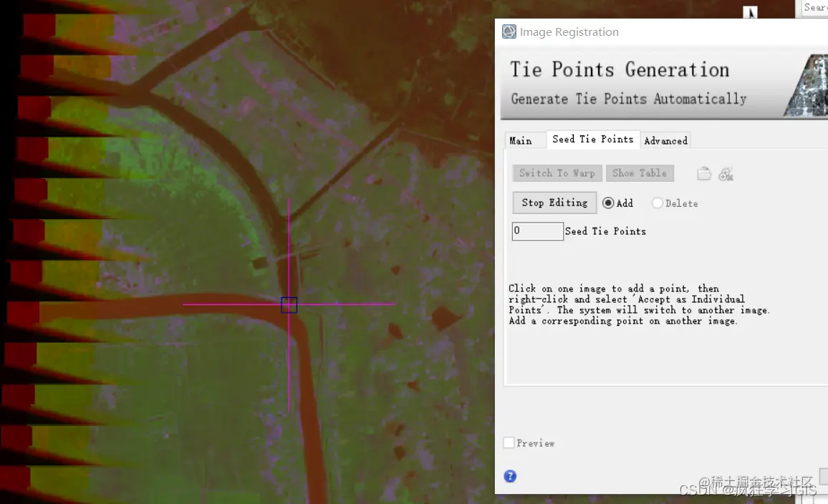The width and height of the screenshot is (828, 504).
Task: Click the Show Table button
Action: [x=640, y=173]
